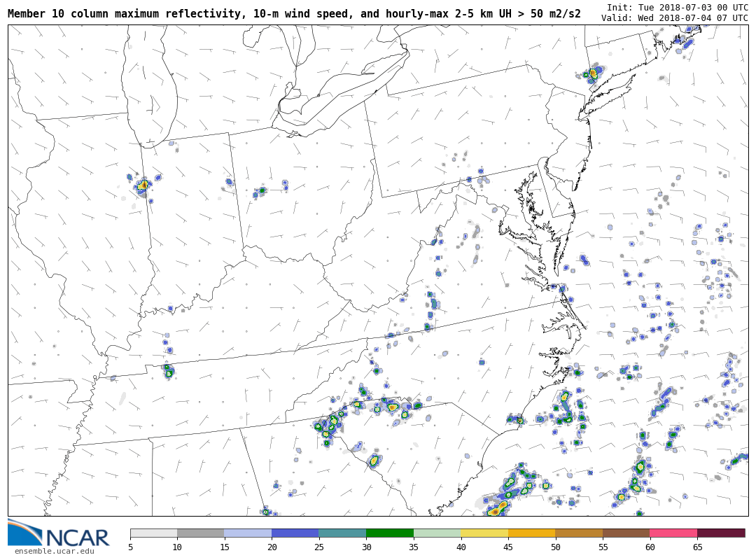Select the Valid time text line
This screenshot has height=560, width=756.
coord(674,18)
